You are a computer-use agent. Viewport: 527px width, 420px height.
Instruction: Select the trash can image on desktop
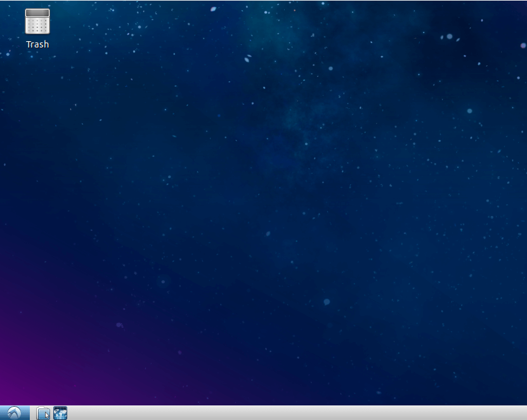37,22
